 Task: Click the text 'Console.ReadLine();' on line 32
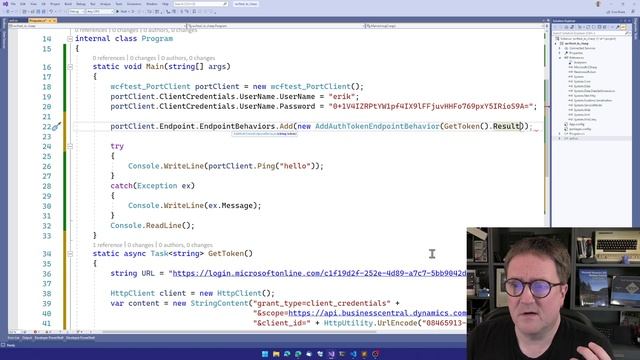(152, 225)
